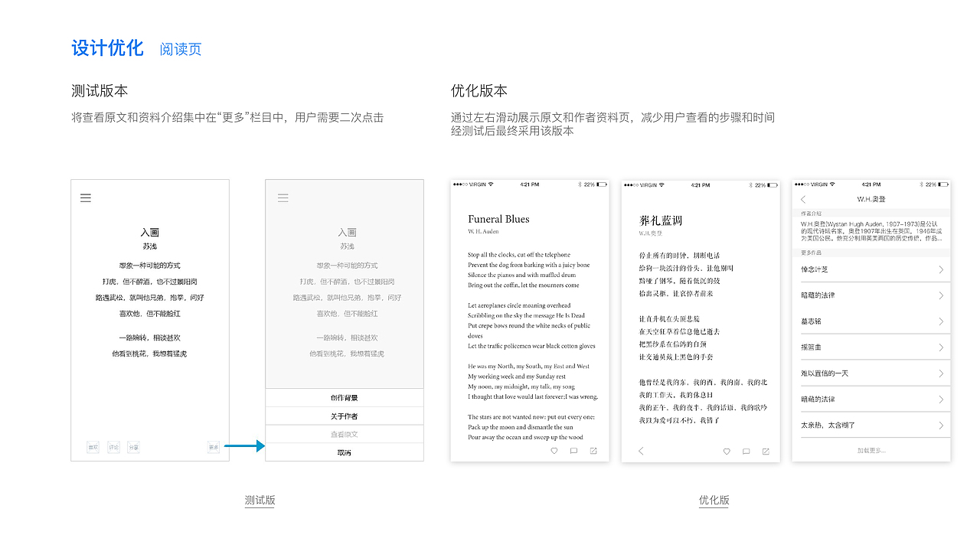Screen dimensions: 980x548
Task: Click the 评论 comment icon on the 入画 mockup
Action: pyautogui.click(x=113, y=447)
